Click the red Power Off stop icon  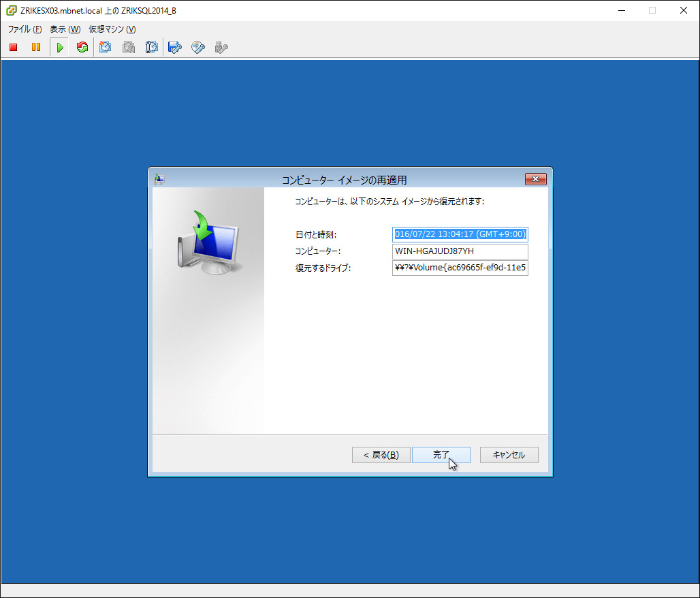point(14,48)
